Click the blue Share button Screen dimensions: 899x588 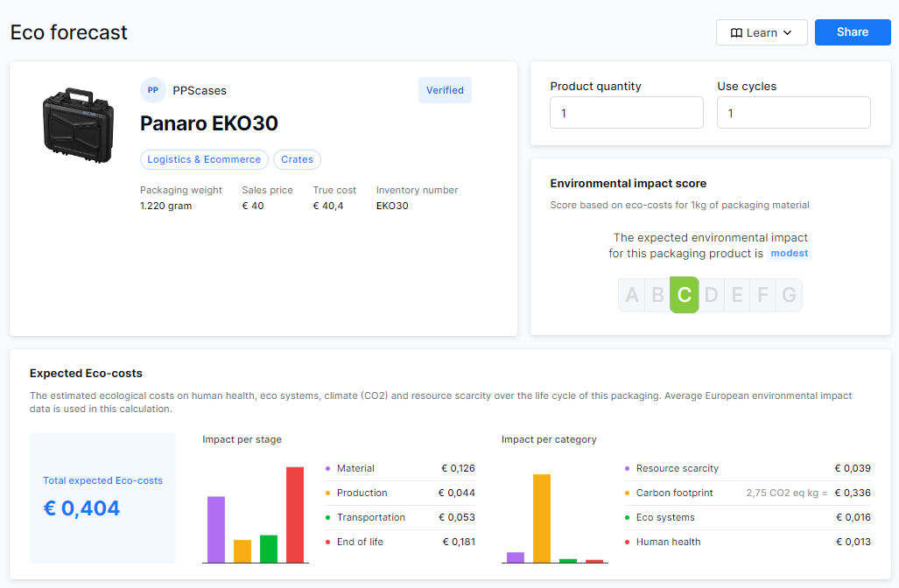853,32
